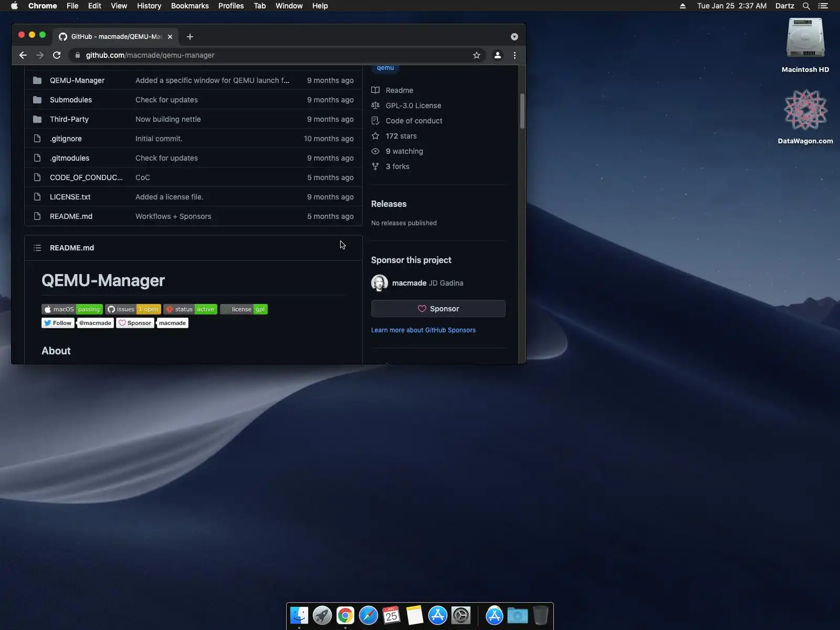The image size is (840, 630).
Task: Open the Profiles menu
Action: tap(231, 6)
